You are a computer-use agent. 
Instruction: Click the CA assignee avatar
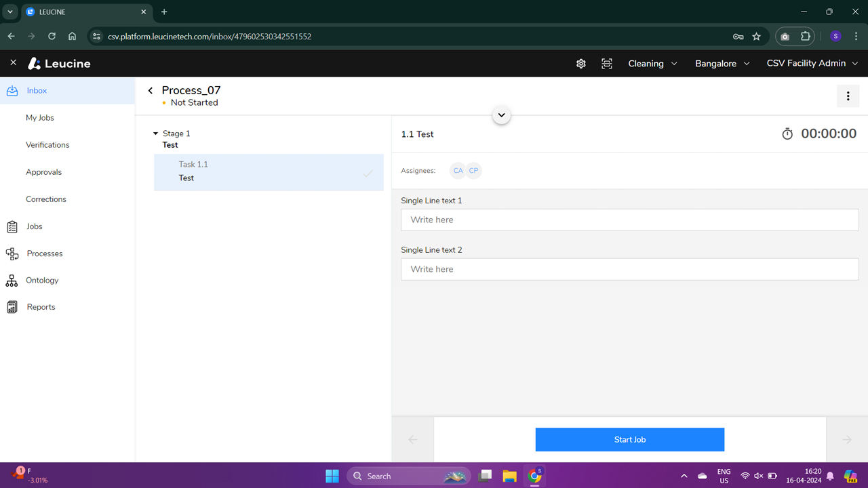[x=458, y=171]
